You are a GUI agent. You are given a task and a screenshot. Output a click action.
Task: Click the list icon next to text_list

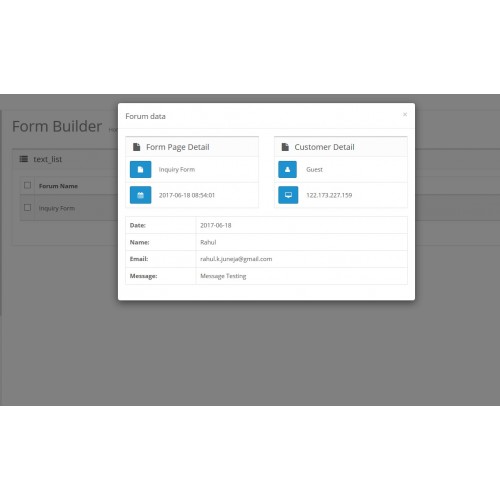click(24, 159)
